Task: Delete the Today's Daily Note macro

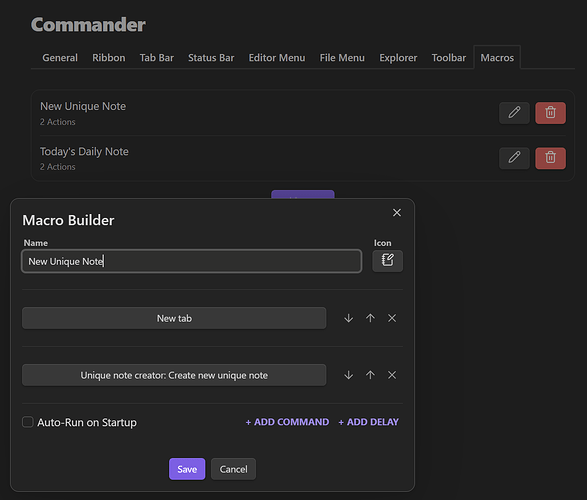Action: point(550,158)
